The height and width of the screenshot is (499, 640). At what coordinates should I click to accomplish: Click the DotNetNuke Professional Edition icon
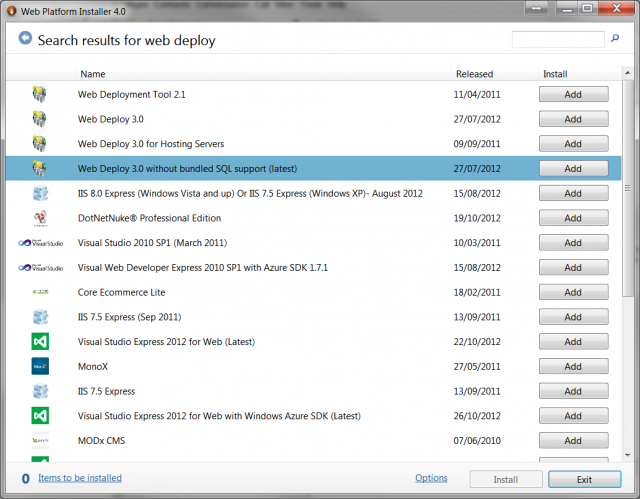(x=40, y=218)
